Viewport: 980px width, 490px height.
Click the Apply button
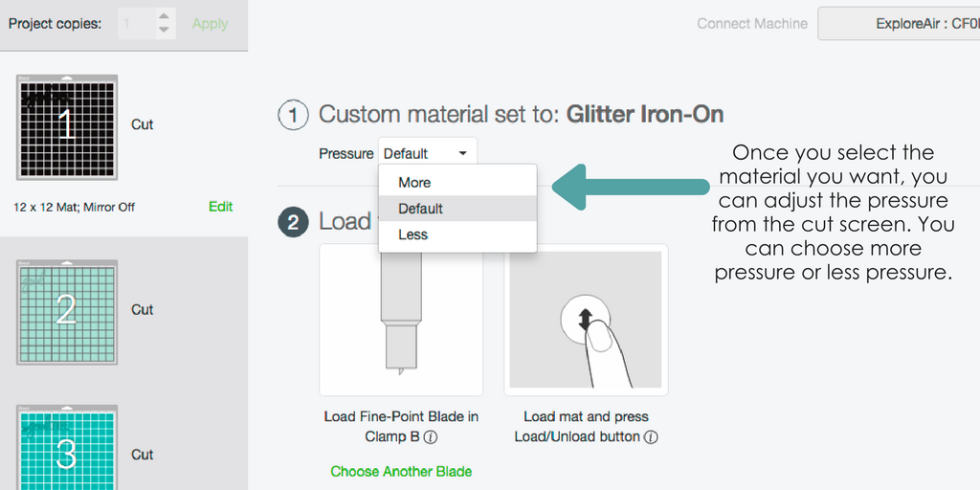pos(210,24)
